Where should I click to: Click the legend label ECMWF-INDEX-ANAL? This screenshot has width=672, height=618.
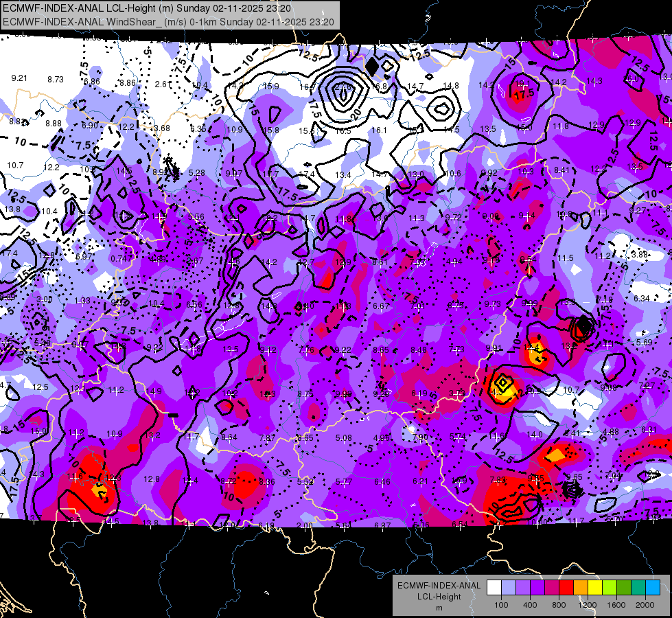439,586
